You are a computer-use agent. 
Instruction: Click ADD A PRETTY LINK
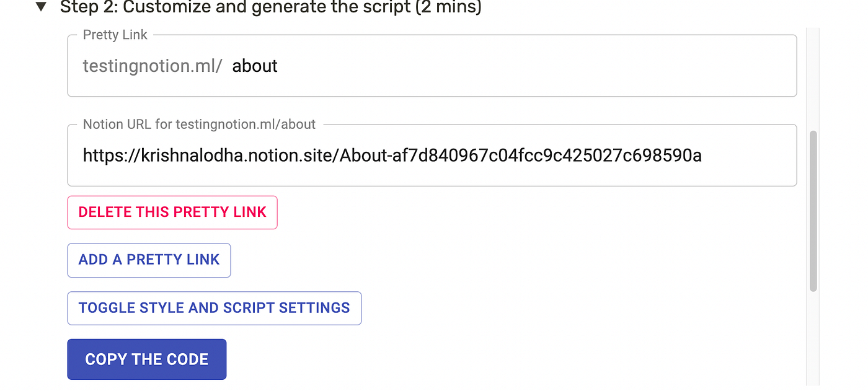[149, 260]
